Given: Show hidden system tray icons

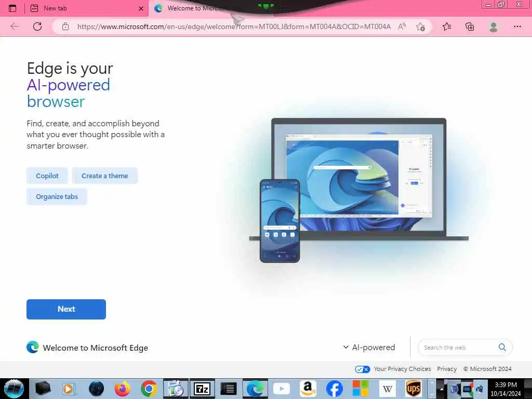Looking at the screenshot, I should pos(442,389).
